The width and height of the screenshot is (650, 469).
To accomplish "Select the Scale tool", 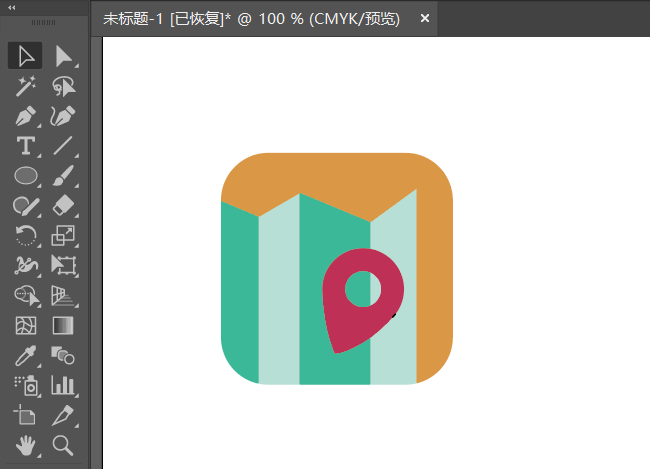I will [x=63, y=236].
